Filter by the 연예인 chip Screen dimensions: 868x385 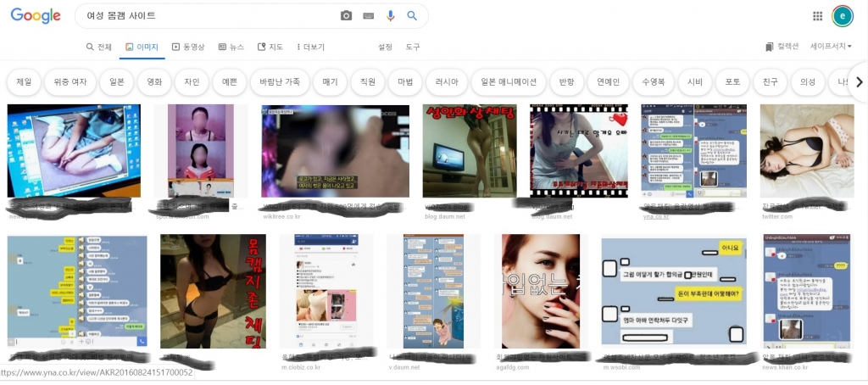click(609, 82)
